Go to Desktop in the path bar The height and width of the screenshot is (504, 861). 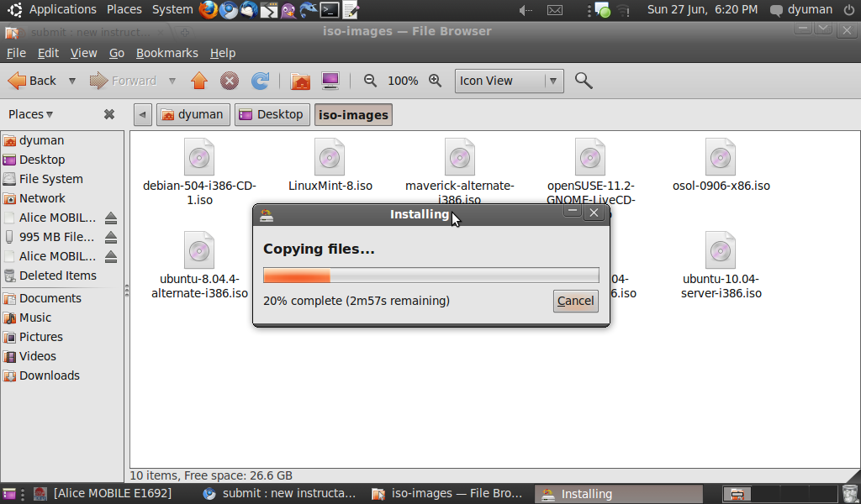[272, 114]
